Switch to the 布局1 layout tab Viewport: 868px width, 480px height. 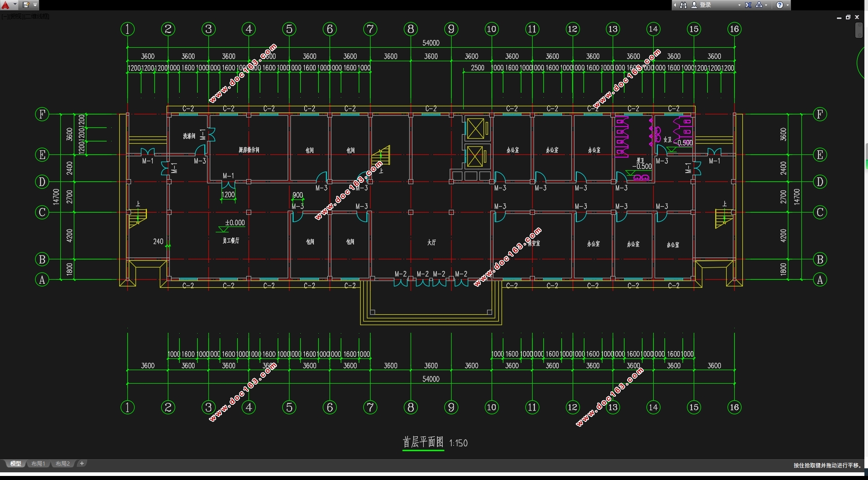(38, 463)
